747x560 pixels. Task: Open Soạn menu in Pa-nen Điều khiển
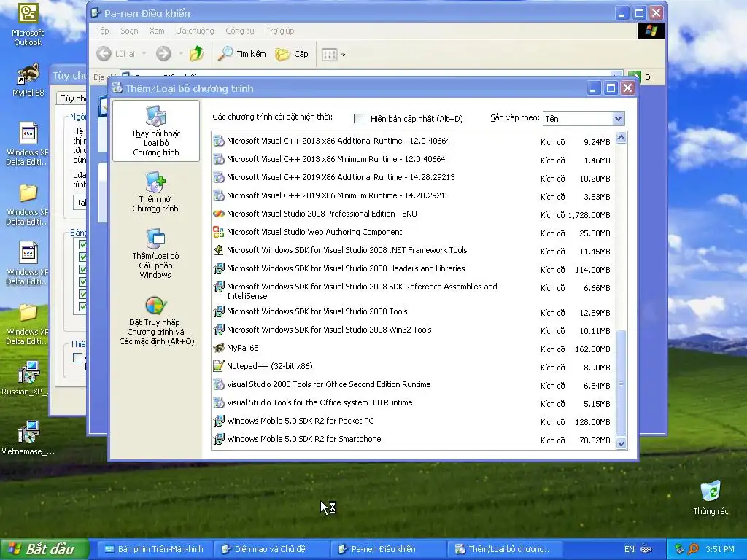tap(129, 31)
